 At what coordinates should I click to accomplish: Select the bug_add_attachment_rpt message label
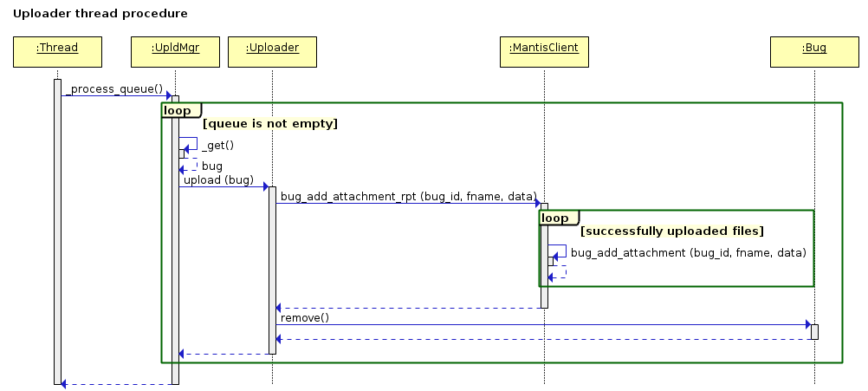(x=408, y=197)
